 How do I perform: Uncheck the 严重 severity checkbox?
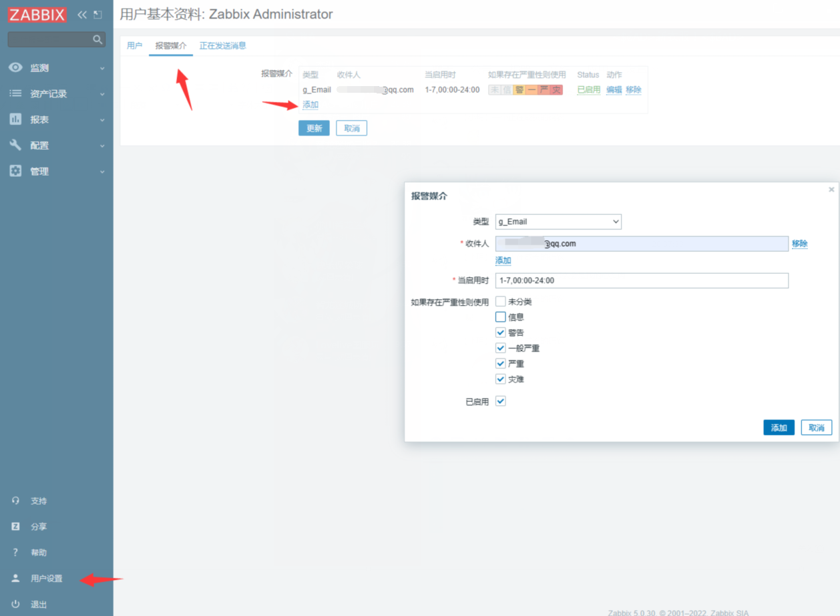coord(500,364)
